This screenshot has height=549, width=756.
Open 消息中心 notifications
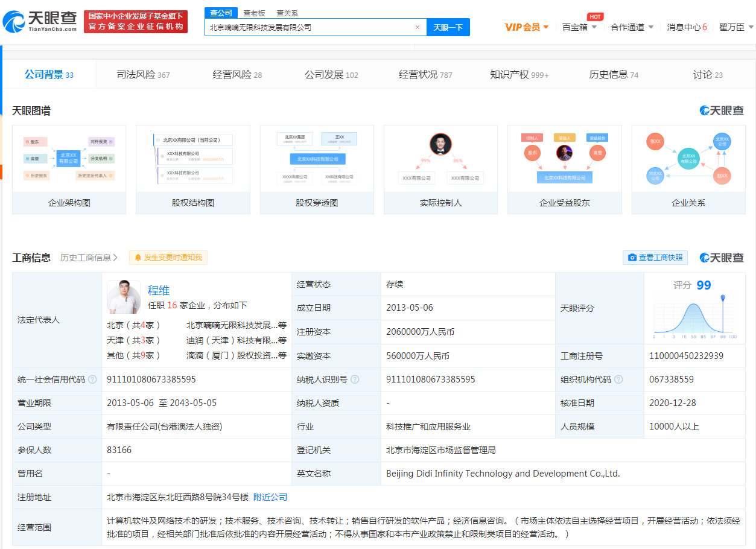[687, 27]
